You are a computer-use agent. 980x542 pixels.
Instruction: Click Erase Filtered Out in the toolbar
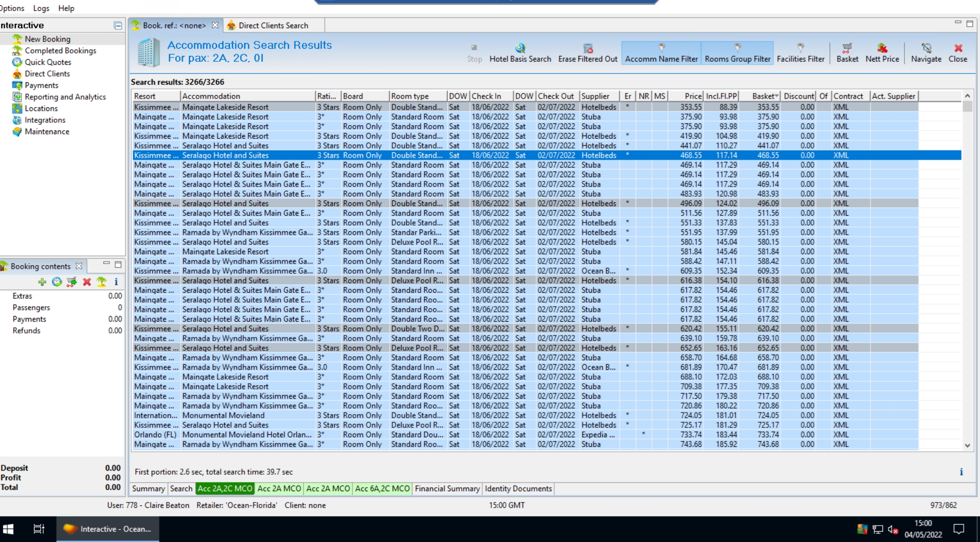(x=588, y=53)
